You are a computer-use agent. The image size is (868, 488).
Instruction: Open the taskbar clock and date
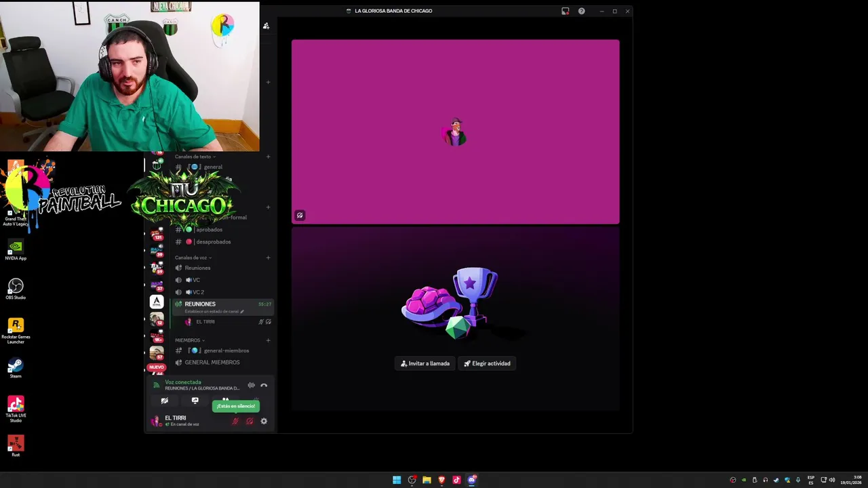(x=852, y=480)
